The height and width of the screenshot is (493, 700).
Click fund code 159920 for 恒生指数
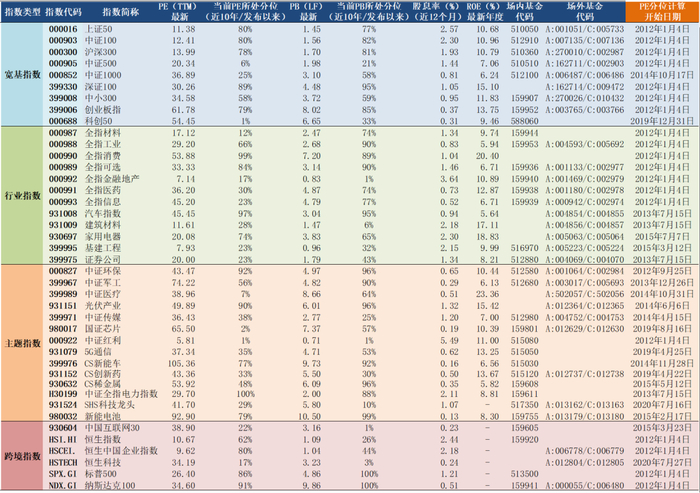(525, 439)
